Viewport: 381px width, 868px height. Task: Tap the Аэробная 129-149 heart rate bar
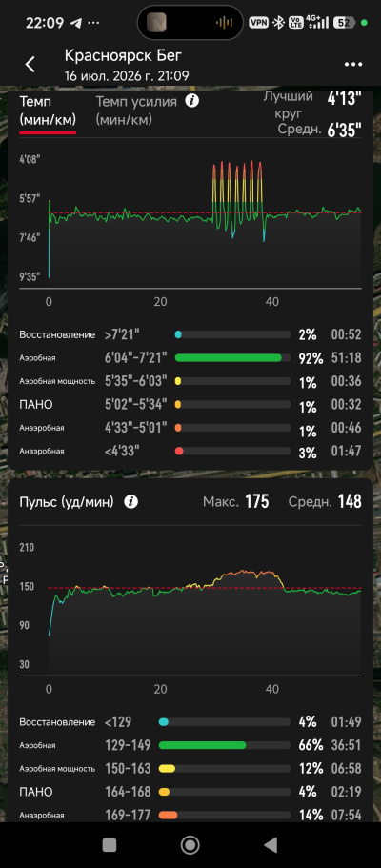tap(224, 745)
